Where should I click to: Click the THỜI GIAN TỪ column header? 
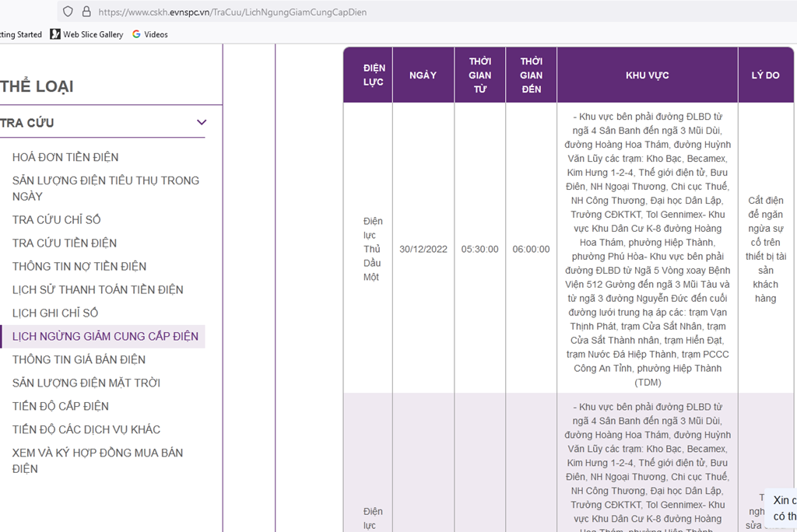tap(479, 75)
